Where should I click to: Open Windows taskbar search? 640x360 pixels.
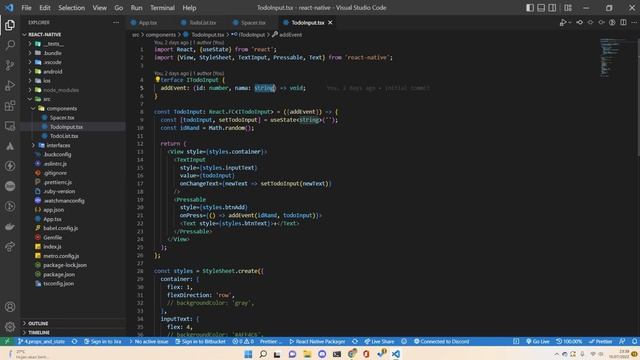click(x=263, y=354)
